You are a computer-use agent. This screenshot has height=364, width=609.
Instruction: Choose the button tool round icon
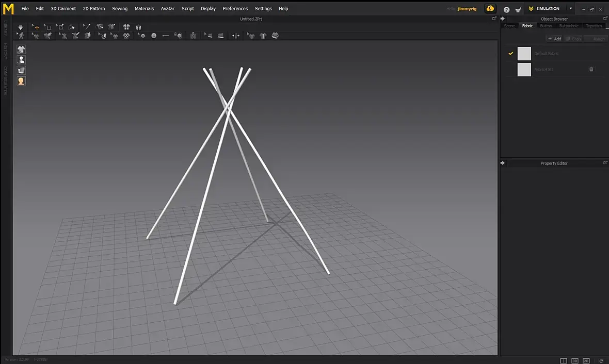point(154,36)
